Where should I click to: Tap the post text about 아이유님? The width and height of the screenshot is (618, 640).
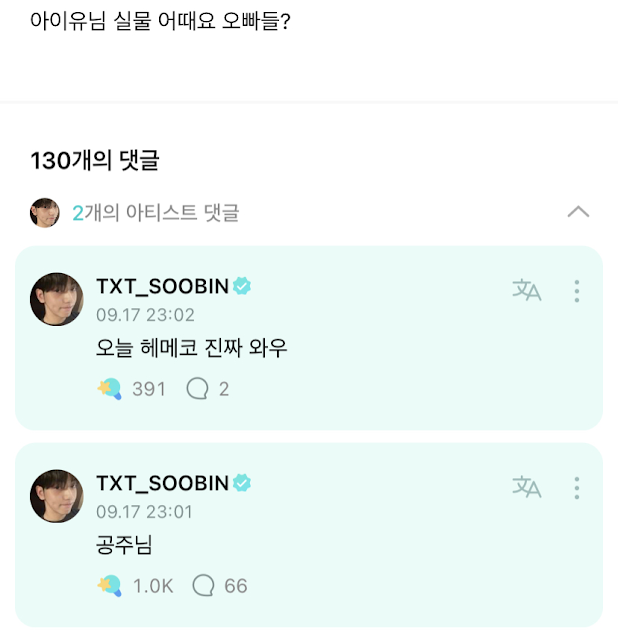[x=161, y=20]
